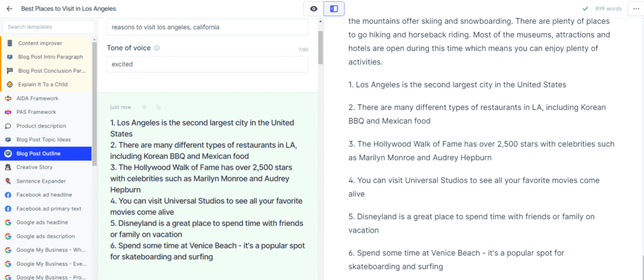Open the Creative Story template
Image resolution: width=644 pixels, height=280 pixels.
pos(46,167)
